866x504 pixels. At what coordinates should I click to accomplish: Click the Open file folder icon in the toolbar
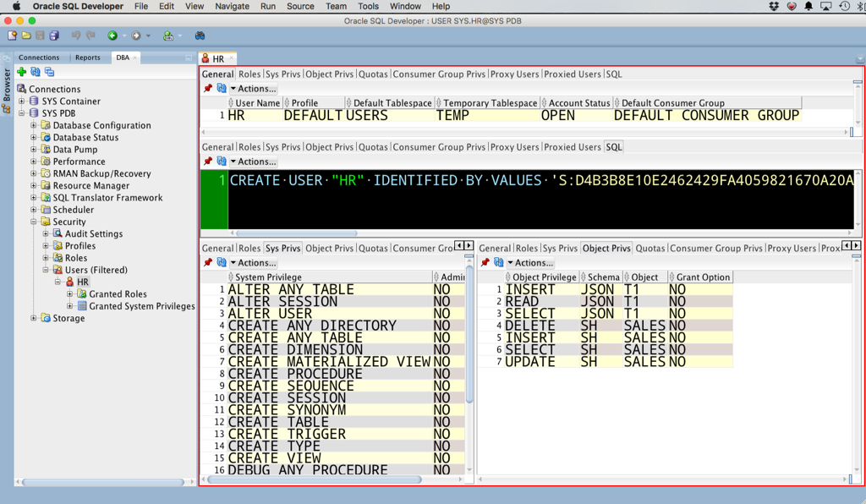pos(26,36)
